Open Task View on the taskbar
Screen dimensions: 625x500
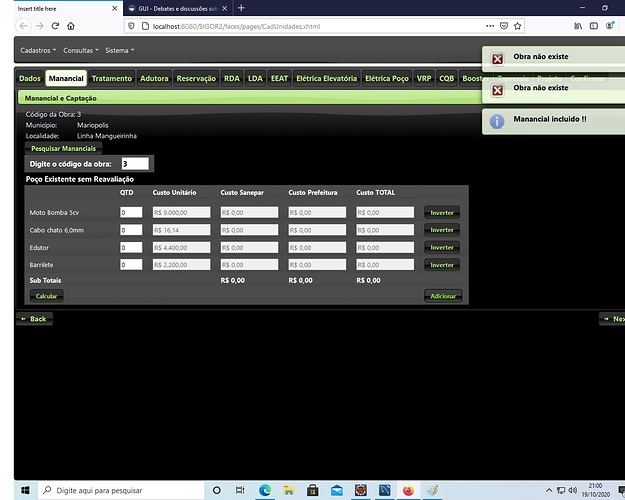pos(240,490)
